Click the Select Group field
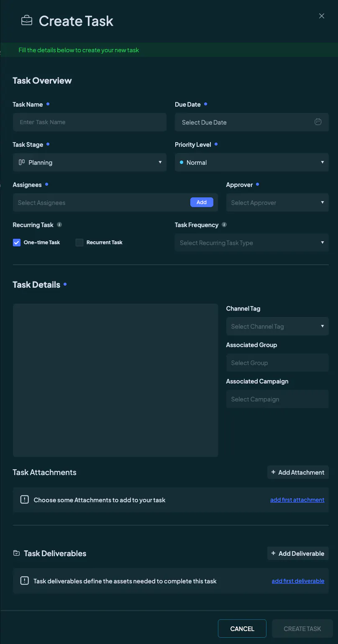The image size is (338, 644). [x=277, y=363]
